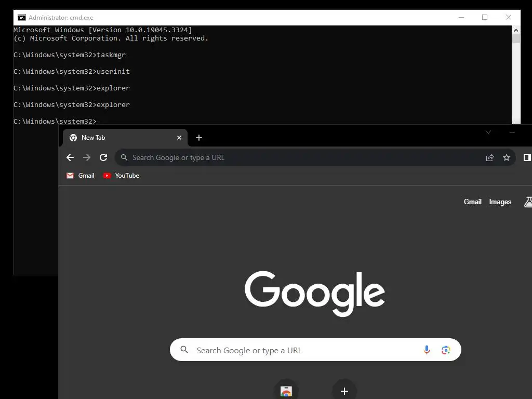
Task: Minimize the cmd.exe window
Action: tap(461, 17)
